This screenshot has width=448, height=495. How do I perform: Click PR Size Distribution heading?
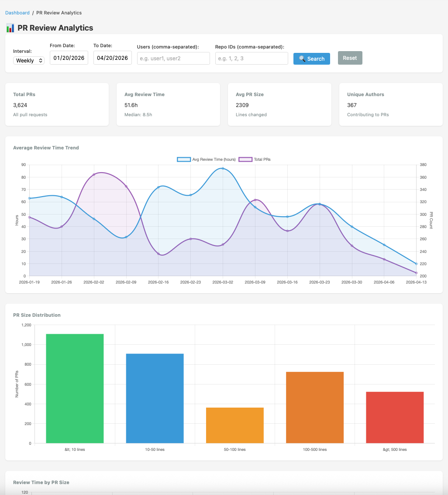pos(37,315)
